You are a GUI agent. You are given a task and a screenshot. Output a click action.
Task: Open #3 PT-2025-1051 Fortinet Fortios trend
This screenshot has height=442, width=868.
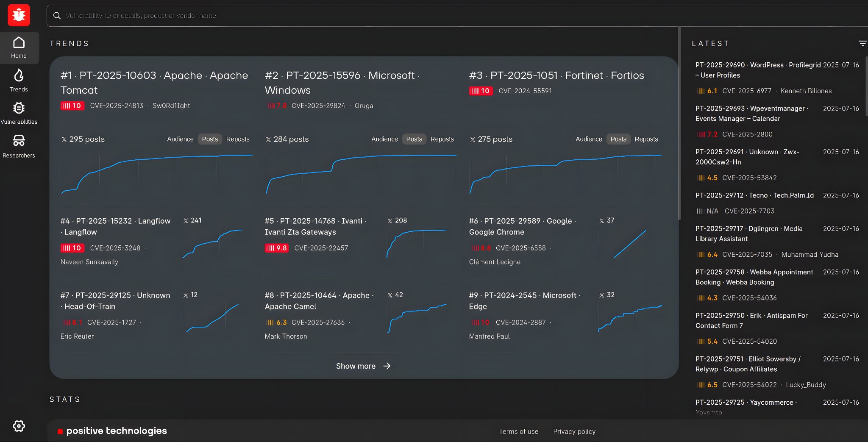(x=556, y=75)
